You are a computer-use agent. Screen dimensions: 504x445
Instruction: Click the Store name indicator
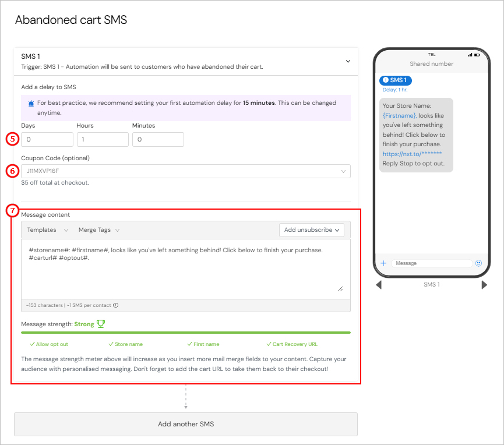[126, 344]
